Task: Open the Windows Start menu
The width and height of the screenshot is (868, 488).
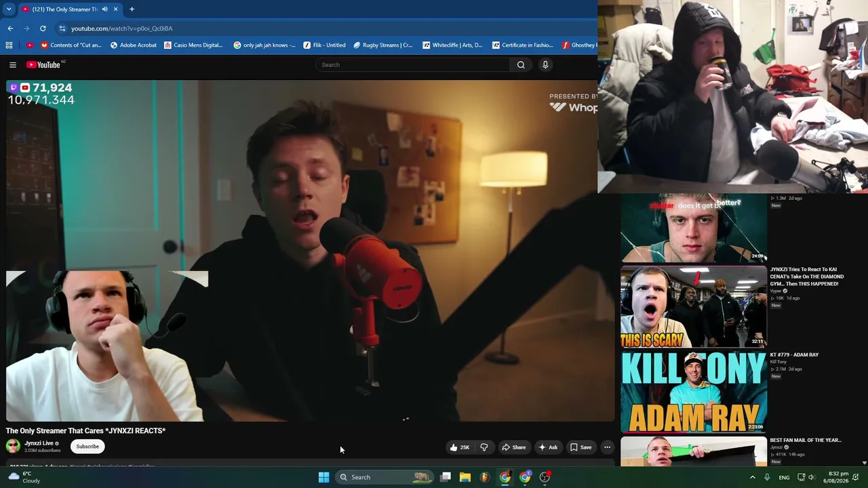Action: [x=323, y=477]
